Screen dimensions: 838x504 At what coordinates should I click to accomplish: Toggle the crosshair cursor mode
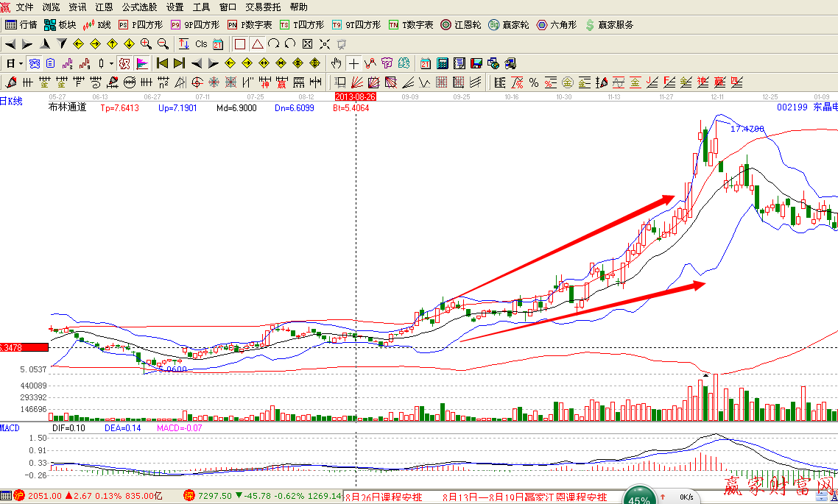[x=353, y=63]
